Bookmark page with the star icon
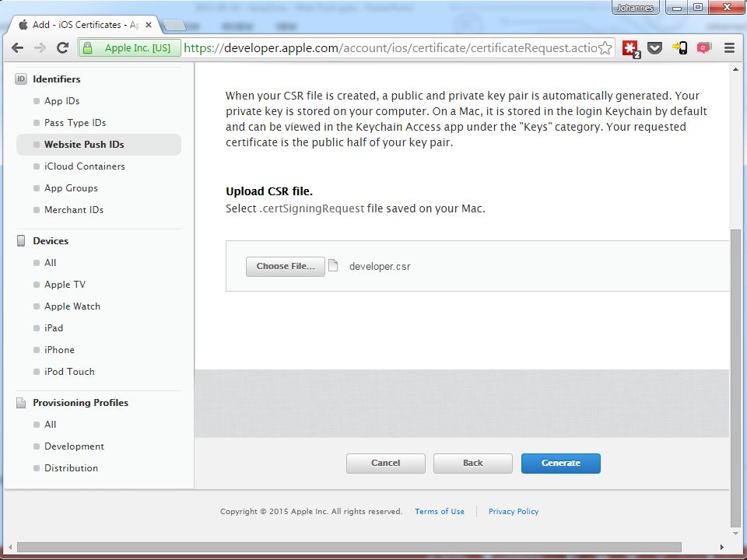The height and width of the screenshot is (560, 747). 605,48
